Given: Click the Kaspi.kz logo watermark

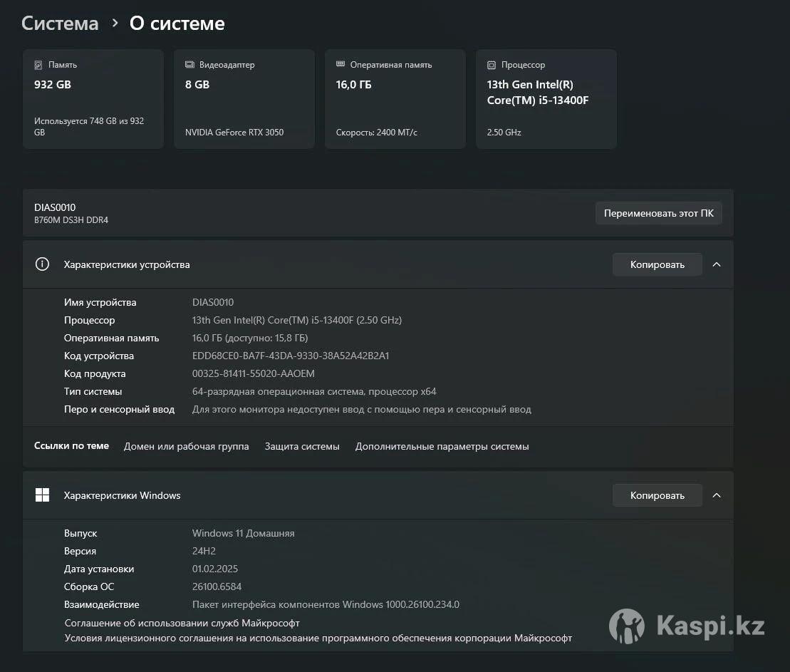Looking at the screenshot, I should click(x=687, y=626).
